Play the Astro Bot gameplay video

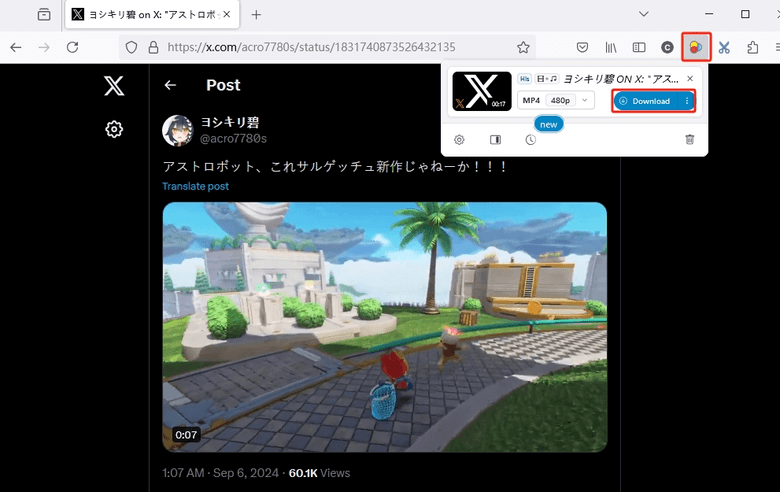coord(385,327)
